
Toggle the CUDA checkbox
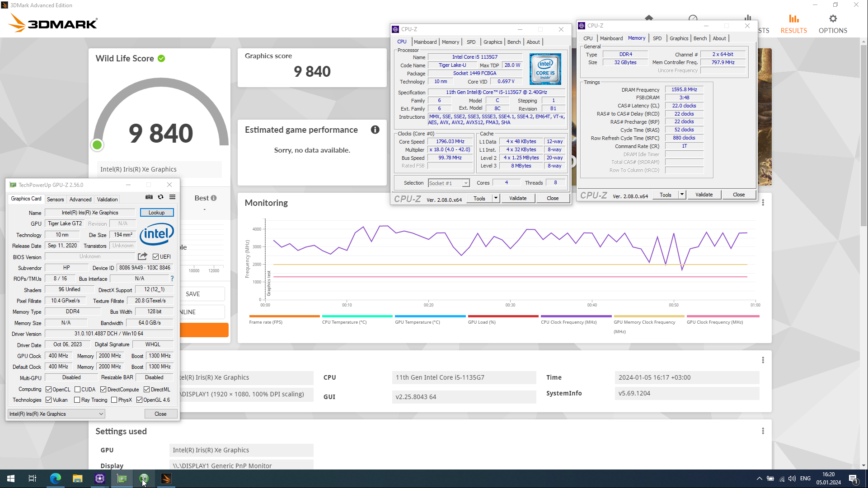coord(77,390)
